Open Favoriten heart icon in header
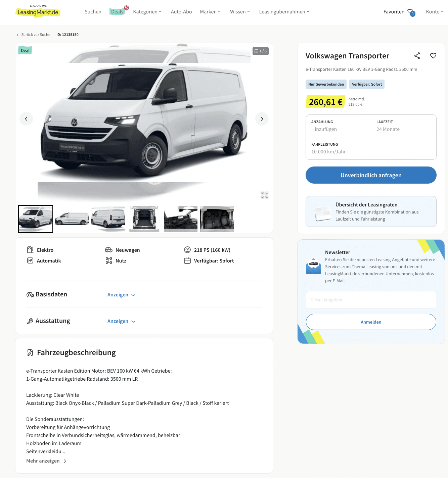 tap(411, 12)
